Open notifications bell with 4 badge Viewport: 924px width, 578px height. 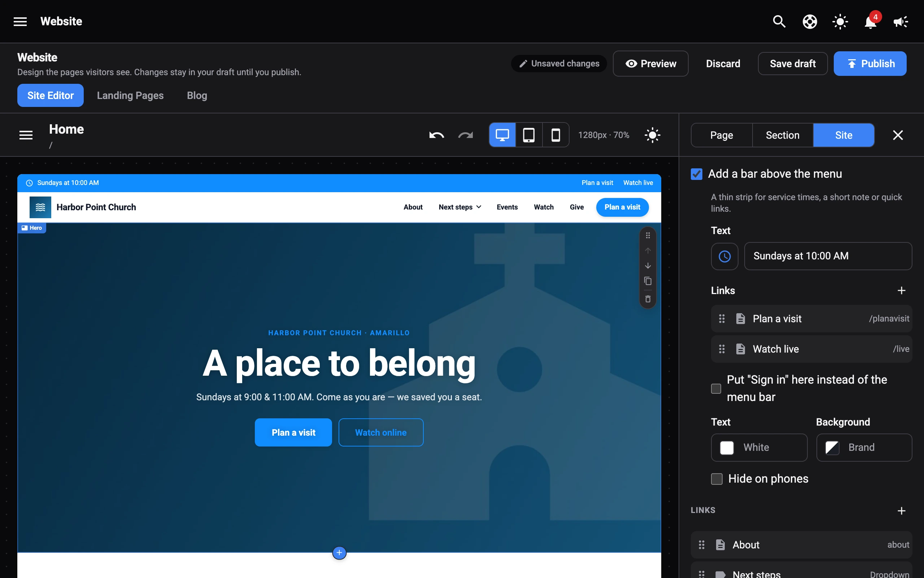tap(870, 21)
